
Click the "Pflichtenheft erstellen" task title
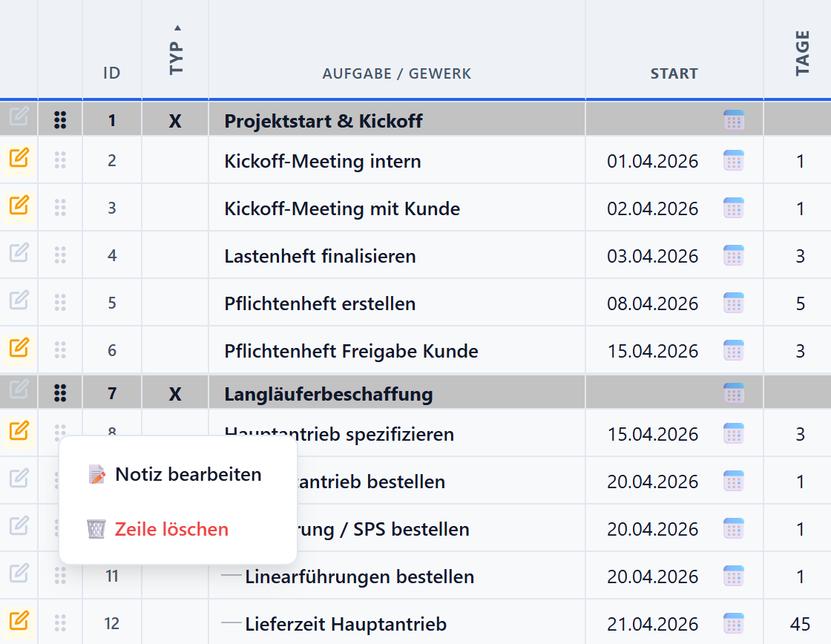point(319,303)
